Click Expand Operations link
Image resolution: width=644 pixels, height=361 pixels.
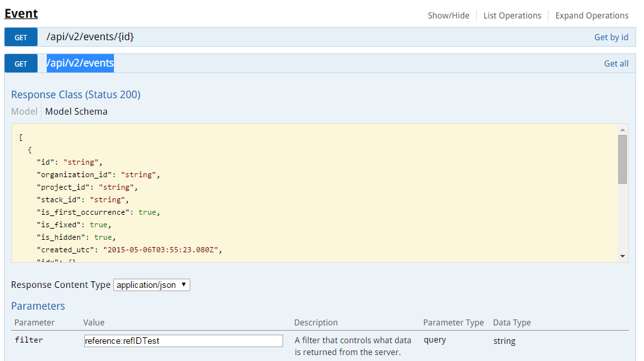pos(591,15)
